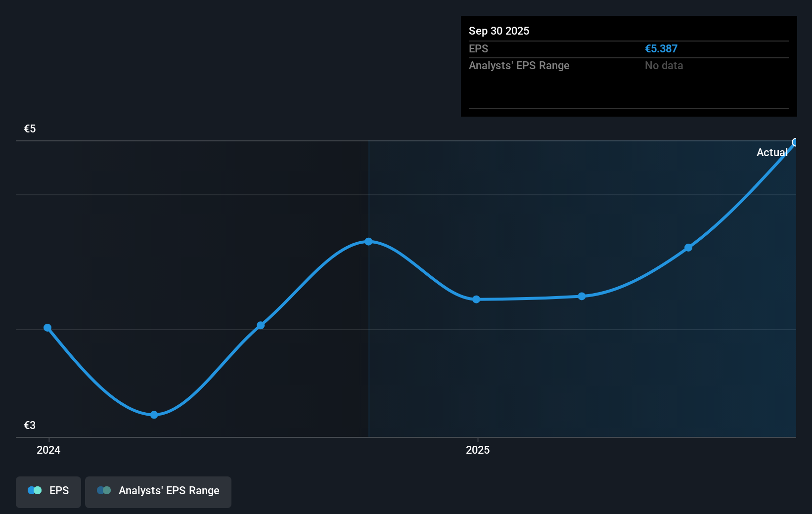Click the latest Actual data point top right

point(796,142)
